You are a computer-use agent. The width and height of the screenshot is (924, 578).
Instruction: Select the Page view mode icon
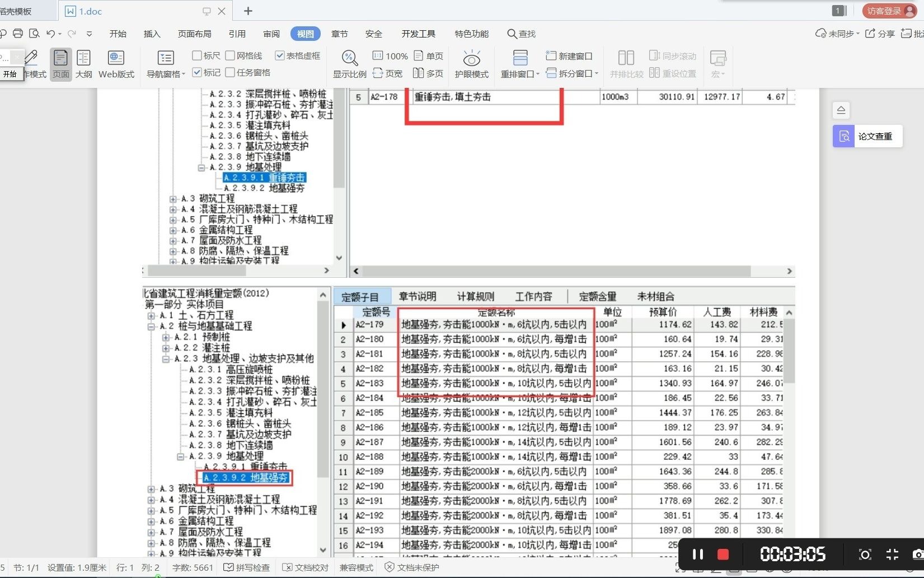click(x=61, y=64)
